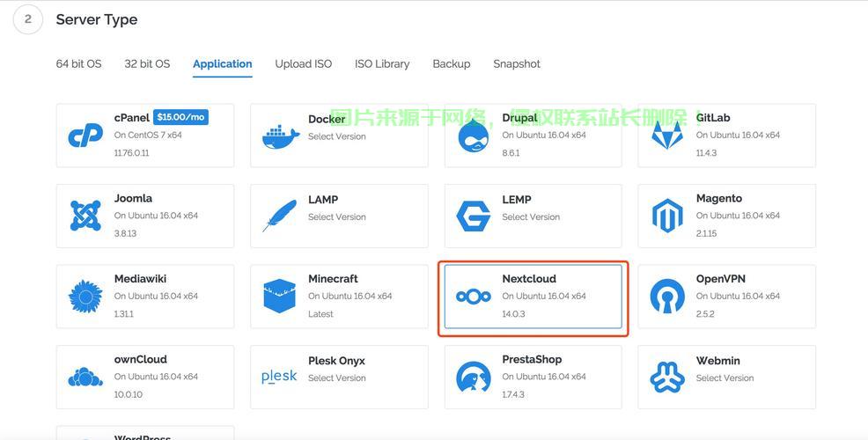Click PrestaShop version 1.7.4.3 text

513,394
